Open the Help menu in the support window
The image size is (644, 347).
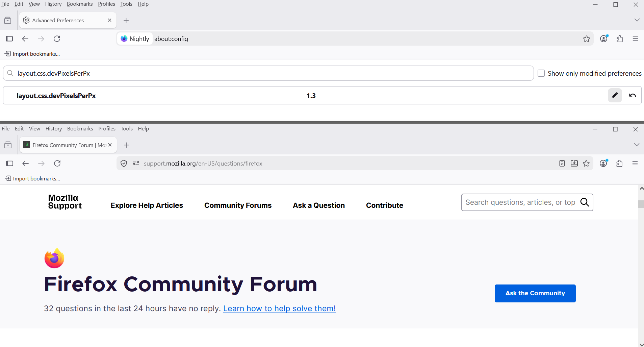[x=144, y=129]
